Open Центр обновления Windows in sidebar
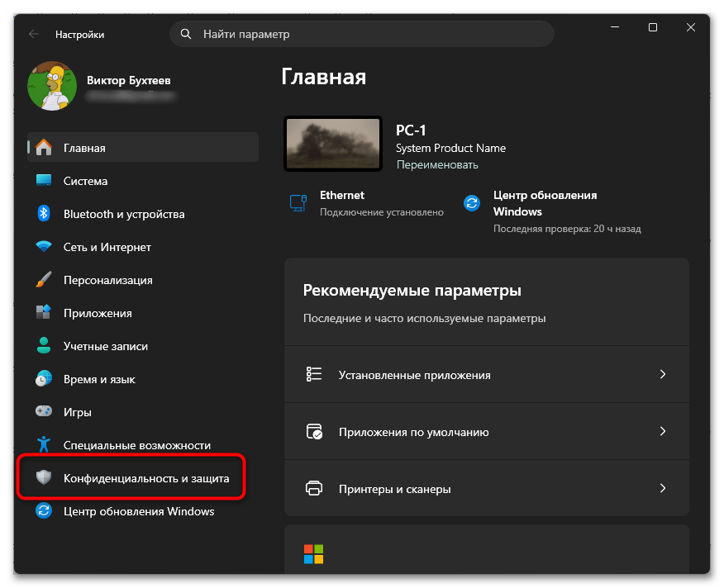The height and width of the screenshot is (588, 724). pos(143,511)
